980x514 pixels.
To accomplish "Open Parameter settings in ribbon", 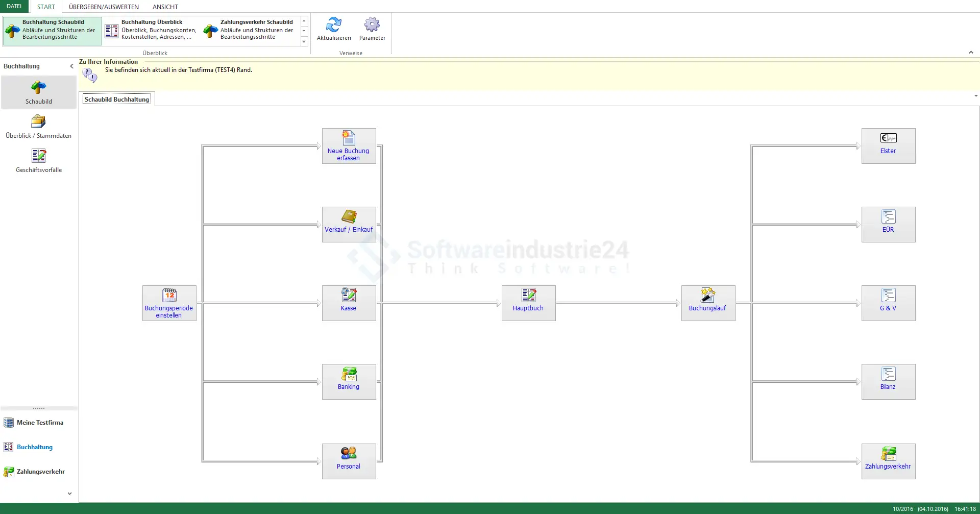I will 372,29.
